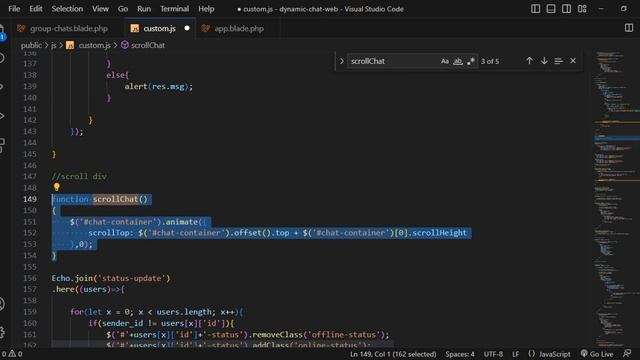The height and width of the screenshot is (360, 640).
Task: Switch to the custom.js tab
Action: pos(160,29)
